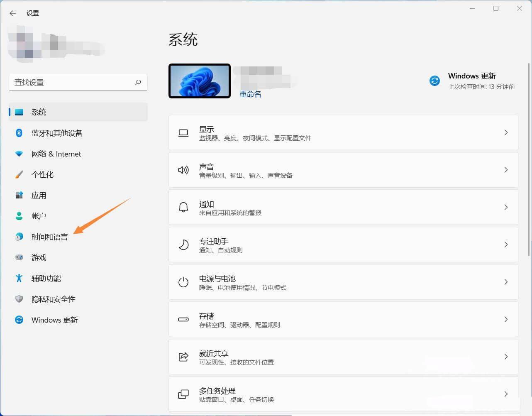Click the 电源与电池 power icon
The height and width of the screenshot is (416, 532).
pyautogui.click(x=183, y=282)
